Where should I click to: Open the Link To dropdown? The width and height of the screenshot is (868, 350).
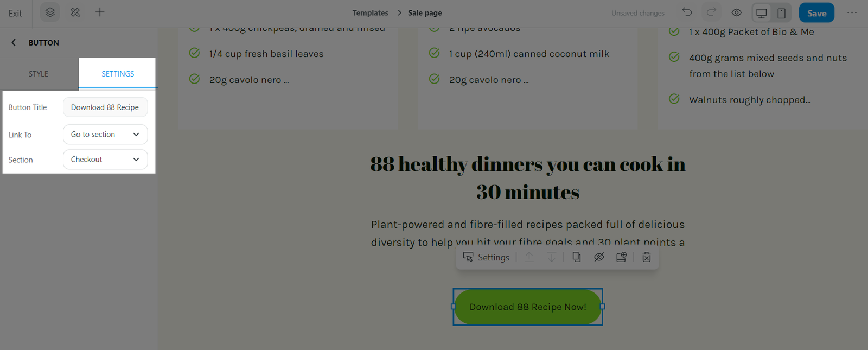pyautogui.click(x=105, y=135)
